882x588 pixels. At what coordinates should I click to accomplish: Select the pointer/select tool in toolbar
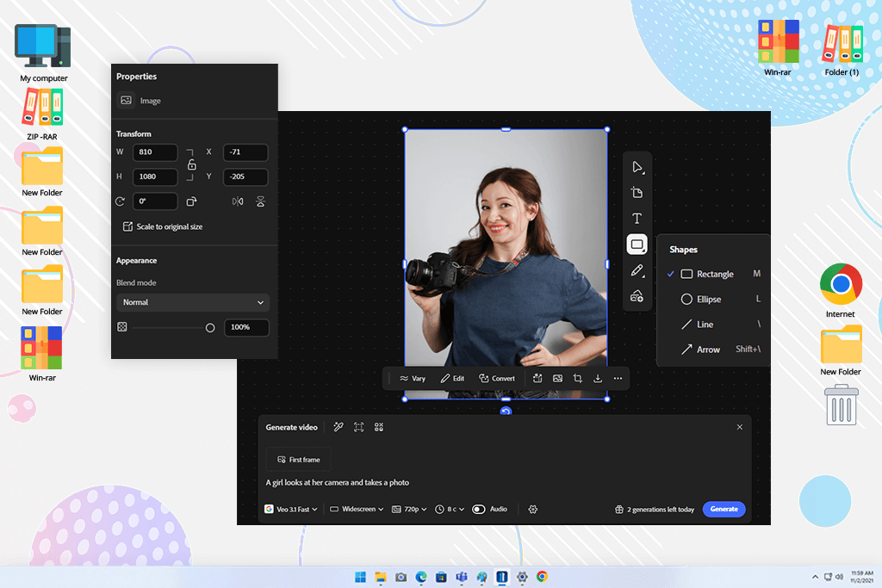pyautogui.click(x=637, y=168)
